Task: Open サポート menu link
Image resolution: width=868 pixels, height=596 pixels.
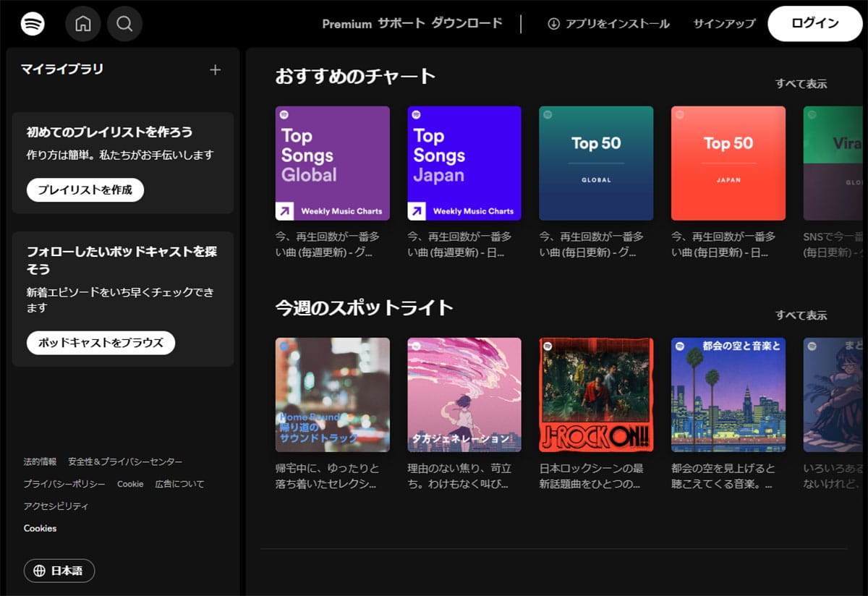Action: coord(401,23)
